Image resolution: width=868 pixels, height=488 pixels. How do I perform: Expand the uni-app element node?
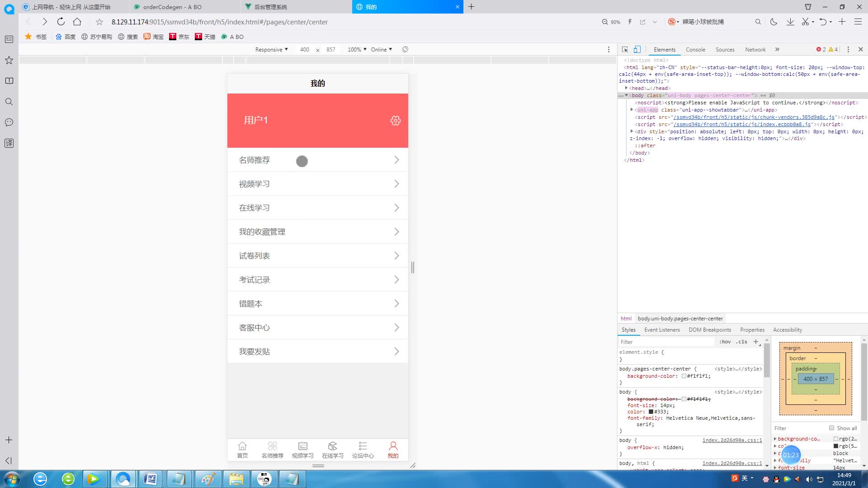pyautogui.click(x=632, y=110)
